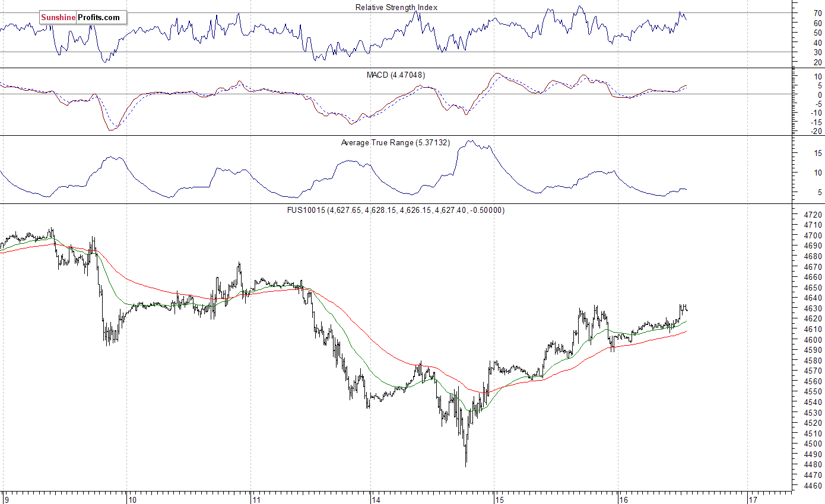Click date label 11 on time axis
The width and height of the screenshot is (825, 504).
[x=256, y=499]
